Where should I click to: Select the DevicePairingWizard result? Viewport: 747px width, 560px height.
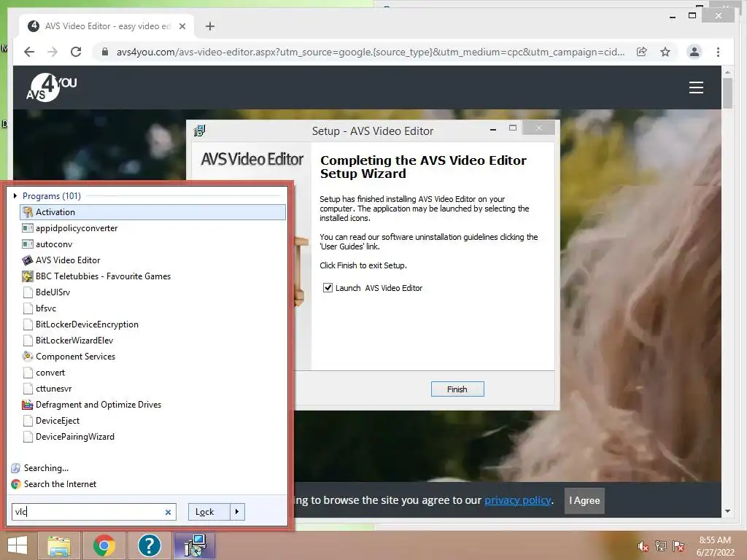coord(152,437)
